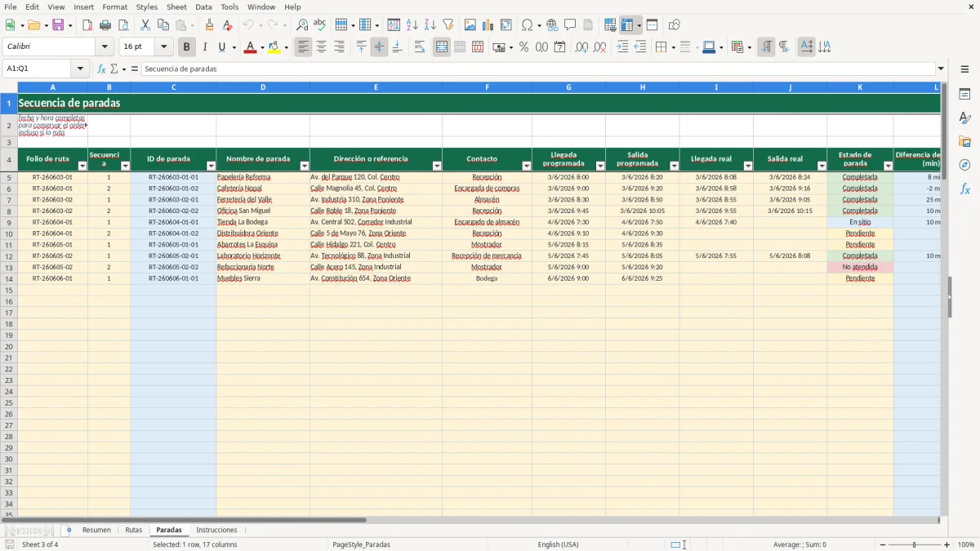The width and height of the screenshot is (980, 551).
Task: Activate the Clone Formatting paintbrush
Action: (210, 25)
